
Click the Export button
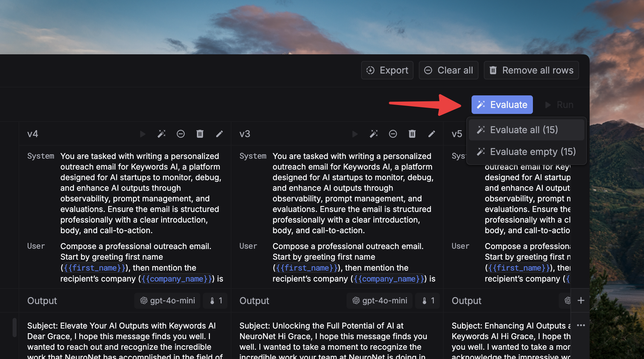(387, 70)
